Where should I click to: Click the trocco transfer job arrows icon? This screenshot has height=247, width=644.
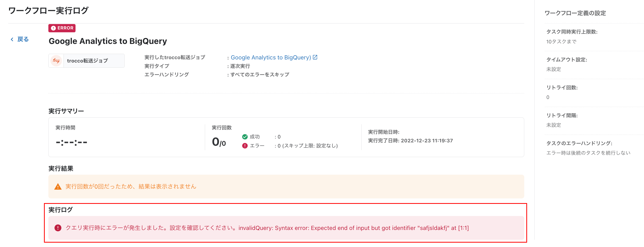56,61
